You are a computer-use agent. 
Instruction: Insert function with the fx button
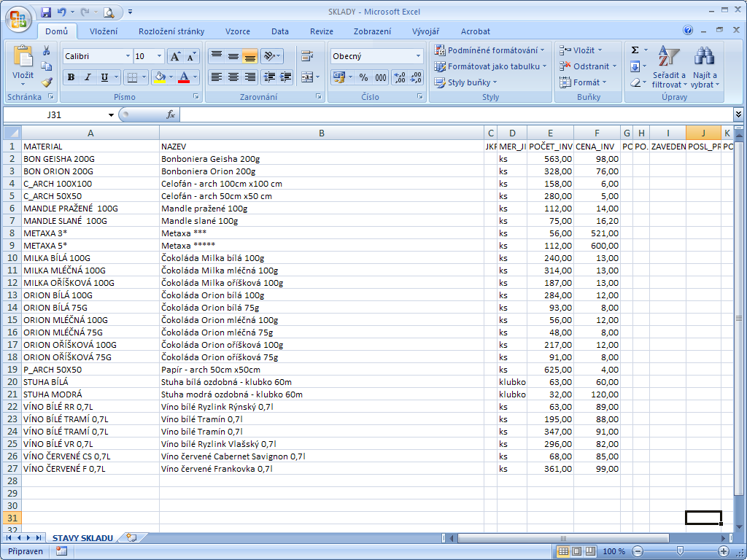tap(171, 114)
